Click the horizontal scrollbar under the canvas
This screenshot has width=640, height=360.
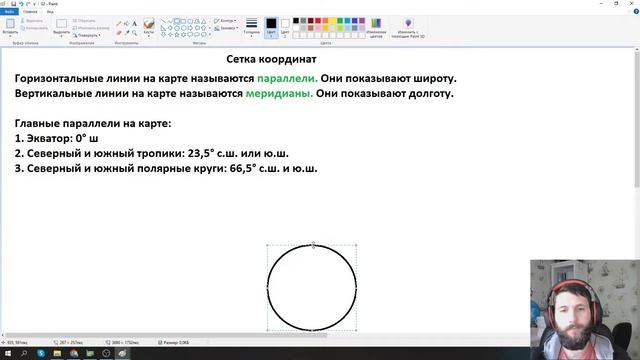(165, 335)
